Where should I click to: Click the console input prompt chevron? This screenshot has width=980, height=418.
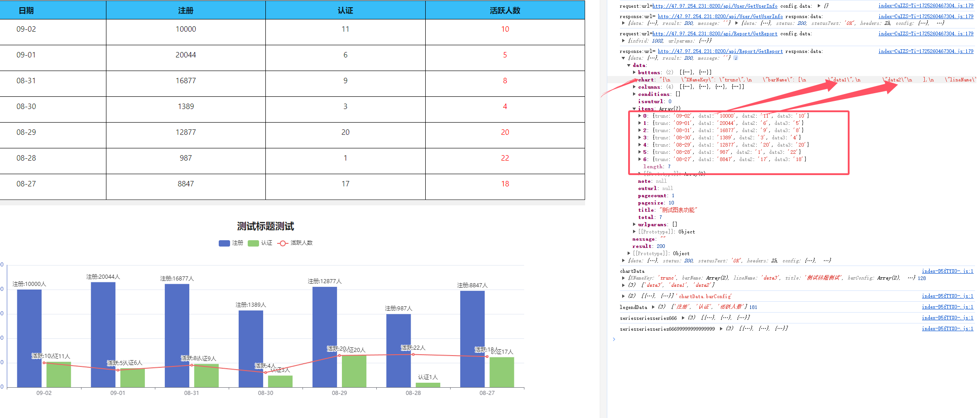(x=614, y=339)
